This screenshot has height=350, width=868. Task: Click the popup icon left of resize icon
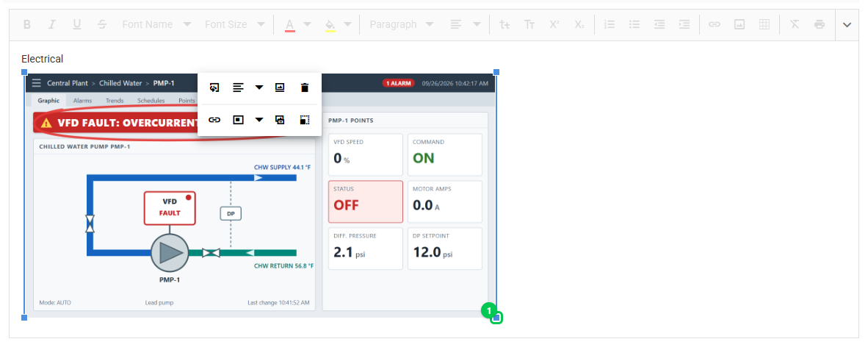tap(280, 120)
